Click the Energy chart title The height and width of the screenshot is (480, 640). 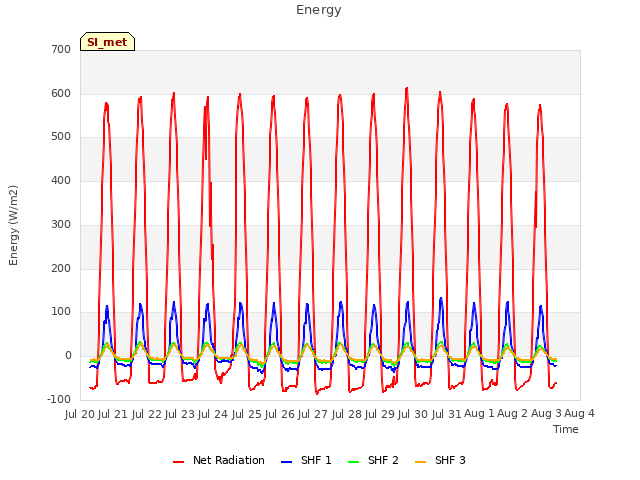coord(319,10)
